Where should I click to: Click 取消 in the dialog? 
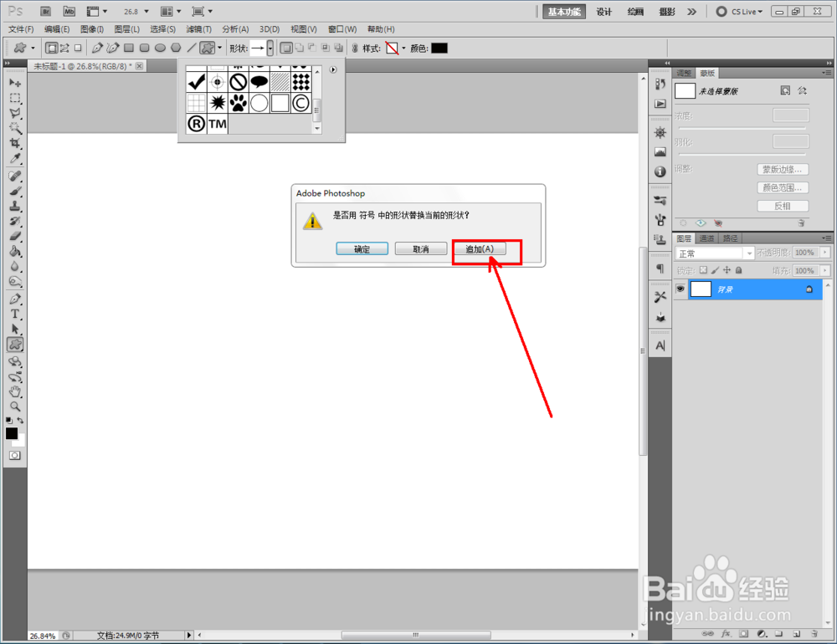(x=421, y=248)
